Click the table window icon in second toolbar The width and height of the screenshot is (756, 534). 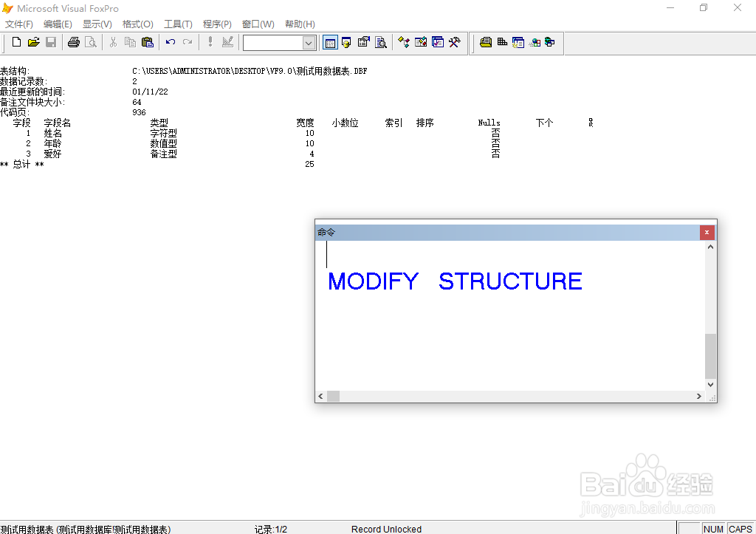coord(518,42)
